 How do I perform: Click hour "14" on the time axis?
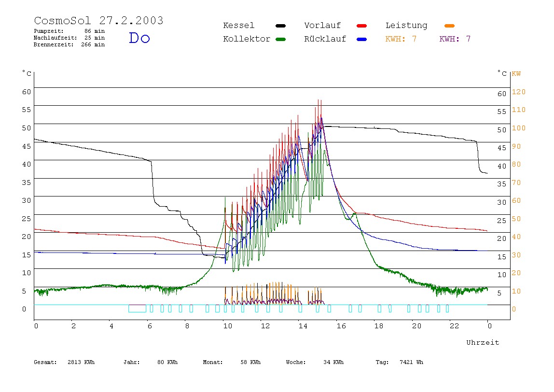(x=303, y=326)
